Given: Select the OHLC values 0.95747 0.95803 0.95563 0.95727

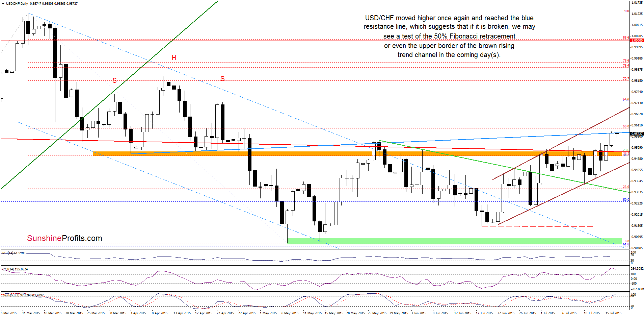Looking at the screenshot, I should pos(54,3).
